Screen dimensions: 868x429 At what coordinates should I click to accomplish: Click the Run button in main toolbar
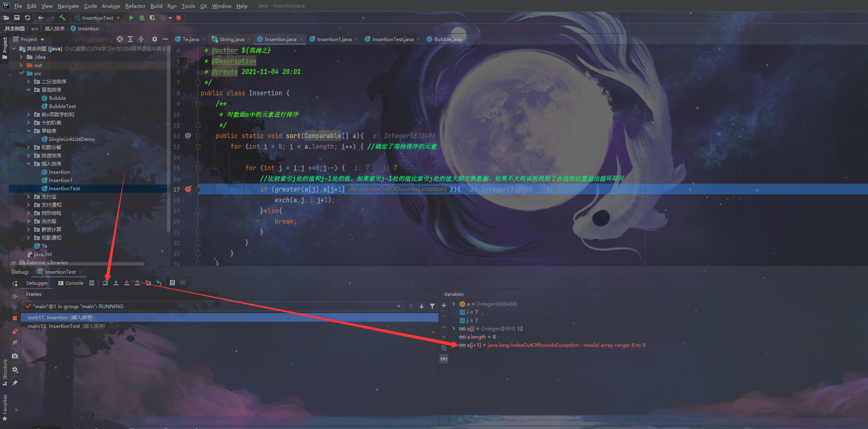[x=131, y=18]
